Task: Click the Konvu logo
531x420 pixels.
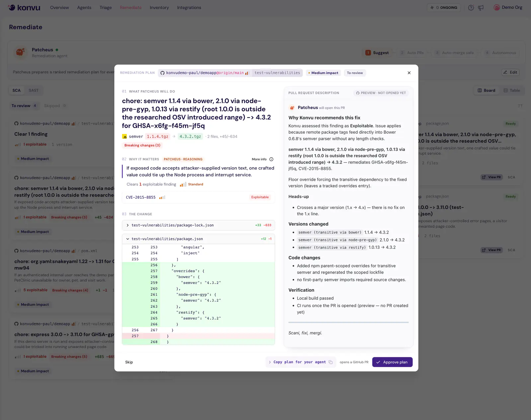Action: tap(24, 7)
